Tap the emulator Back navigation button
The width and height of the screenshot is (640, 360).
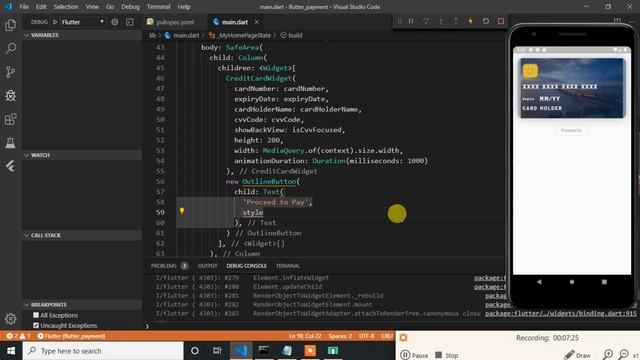[x=539, y=282]
